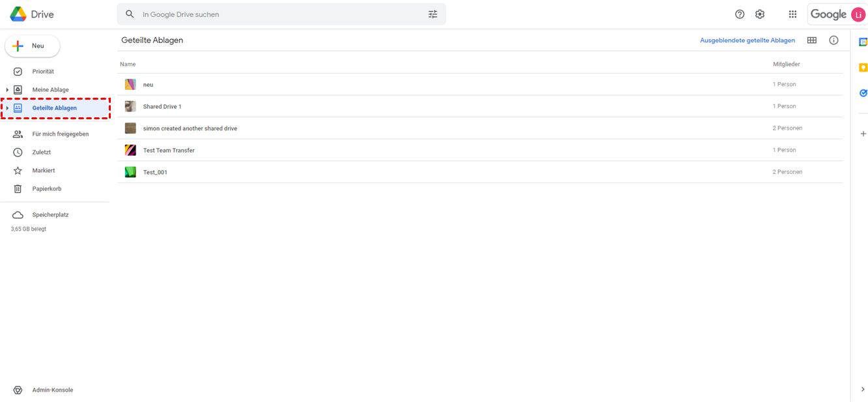Screen dimensions: 868x402
Task: Open Google Tasks side panel icon
Action: (x=863, y=93)
